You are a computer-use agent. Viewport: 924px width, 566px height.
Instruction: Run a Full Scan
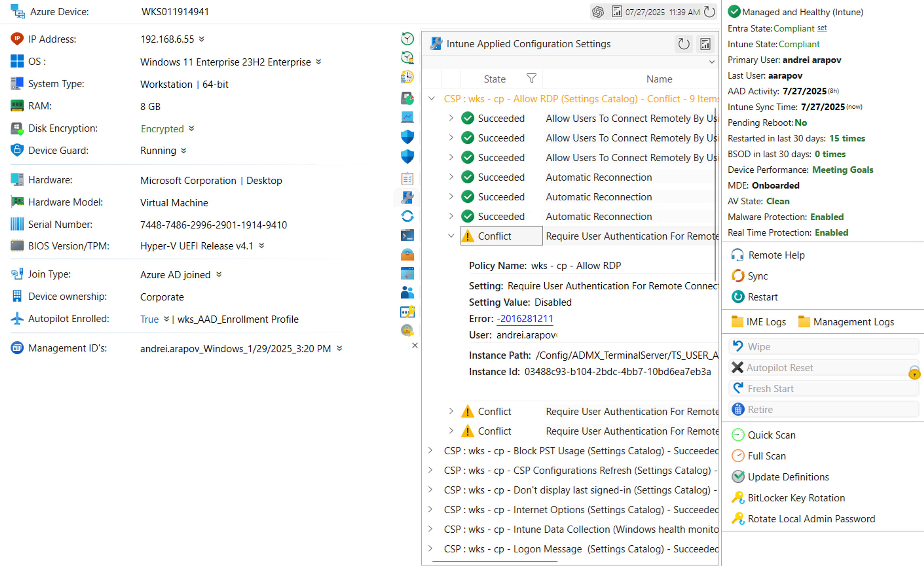[759, 456]
